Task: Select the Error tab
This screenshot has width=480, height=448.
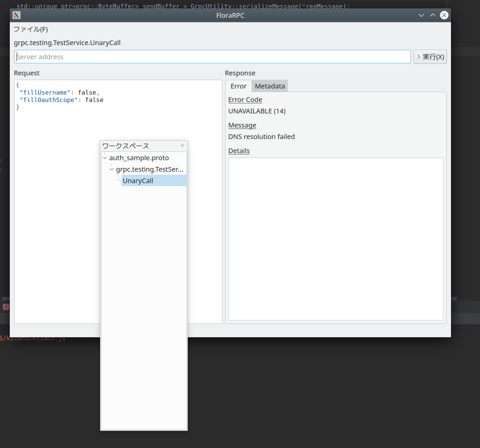Action: pyautogui.click(x=238, y=86)
